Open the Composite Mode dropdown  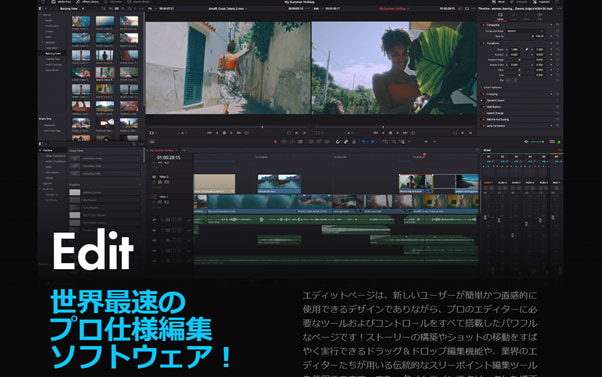525,31
